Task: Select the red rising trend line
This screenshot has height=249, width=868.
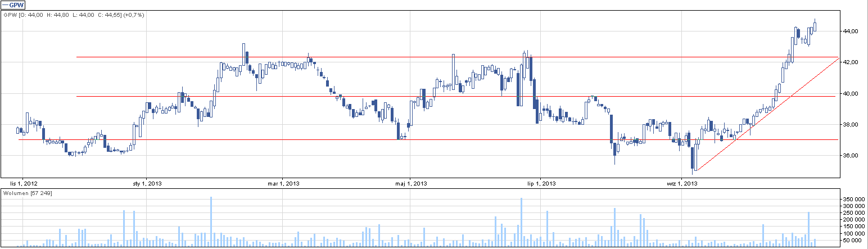Action: coord(767,114)
